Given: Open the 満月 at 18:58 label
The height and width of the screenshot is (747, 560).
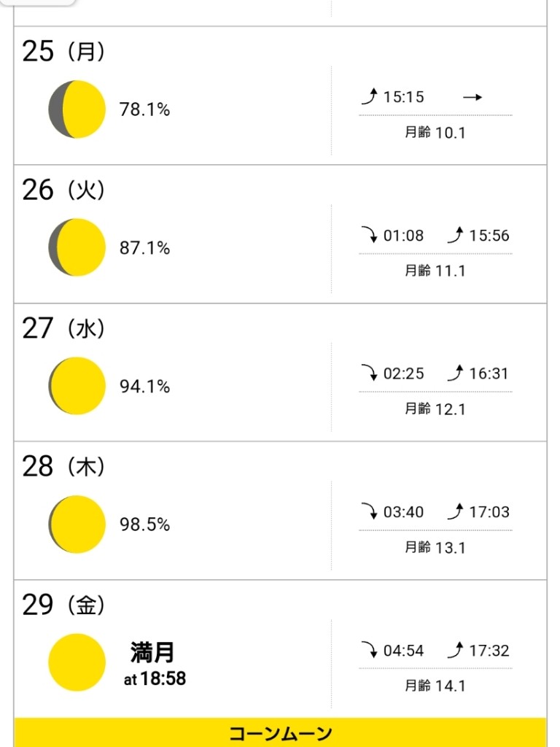Looking at the screenshot, I should point(155,664).
